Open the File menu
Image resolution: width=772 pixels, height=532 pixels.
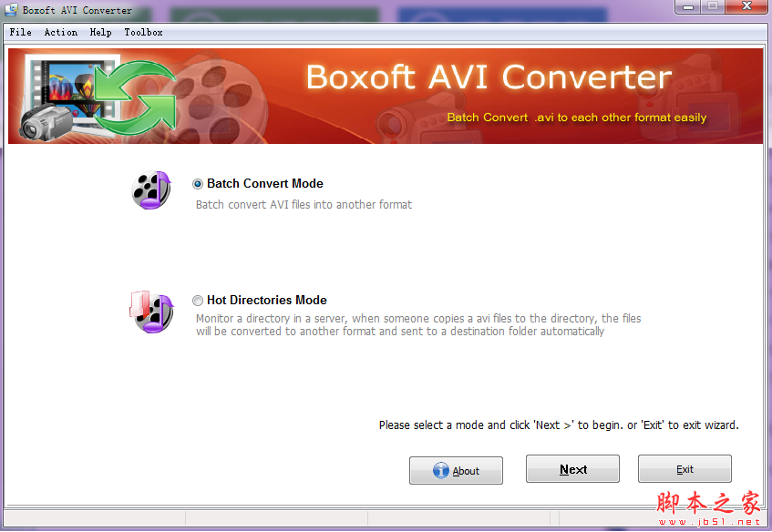pyautogui.click(x=20, y=33)
